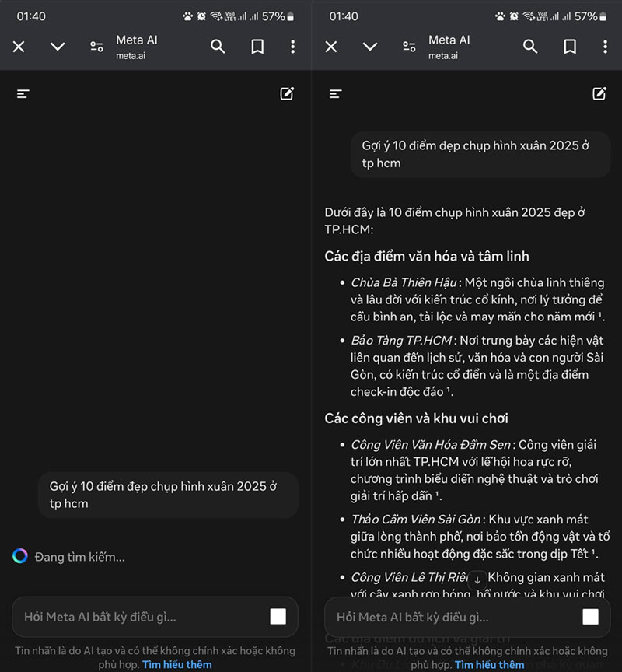
Task: Click the scroll-down arrow button over the answer
Action: point(477,579)
